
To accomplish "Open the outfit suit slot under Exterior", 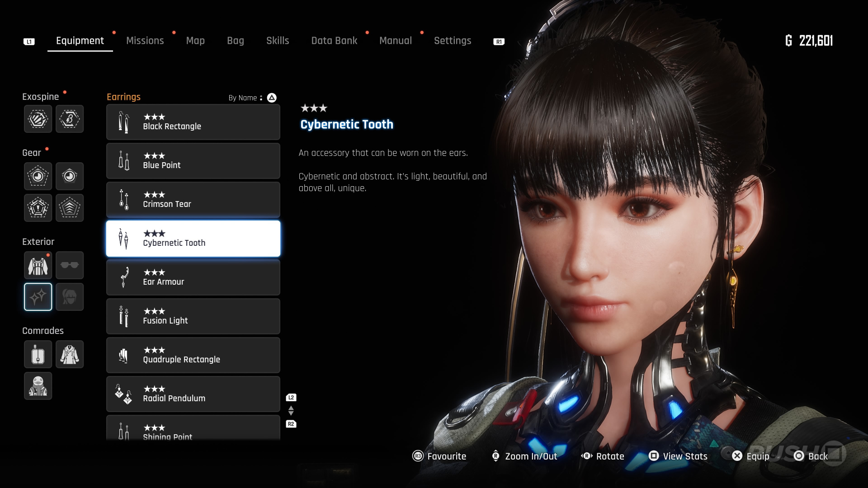I will pos(38,265).
